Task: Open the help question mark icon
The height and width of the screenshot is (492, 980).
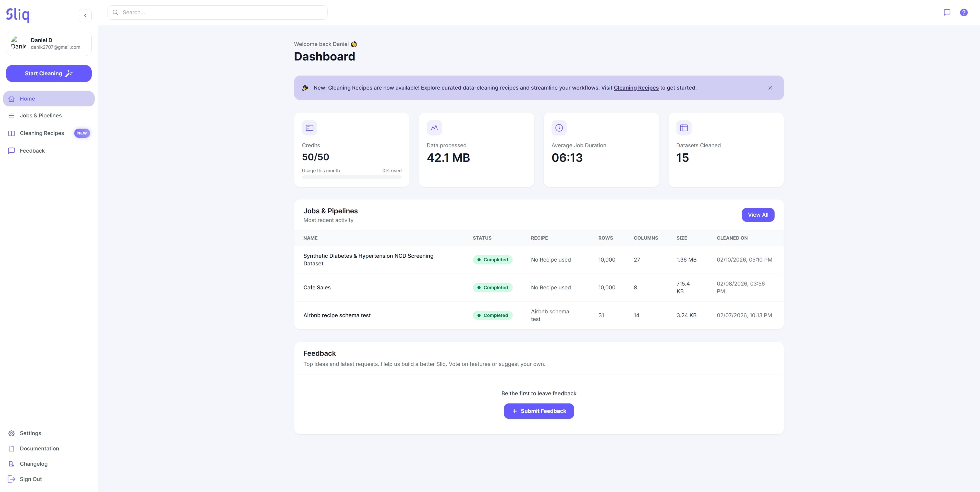Action: (964, 13)
